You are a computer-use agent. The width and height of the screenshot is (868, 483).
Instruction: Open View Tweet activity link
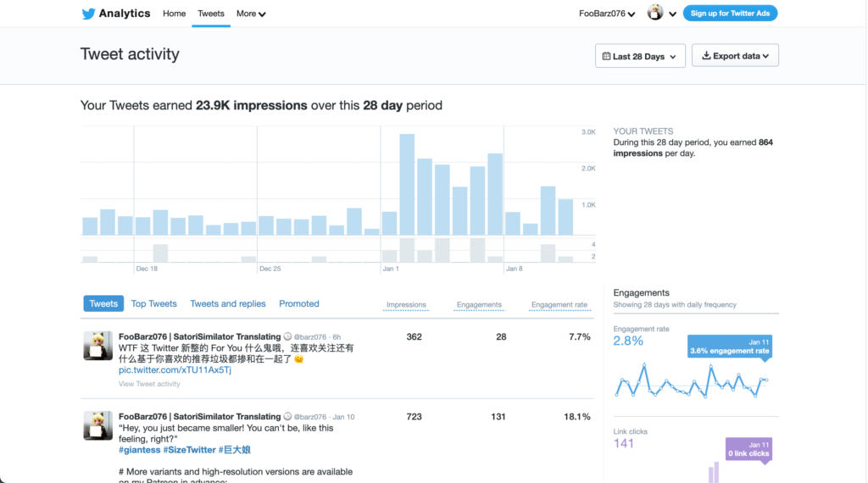point(149,384)
